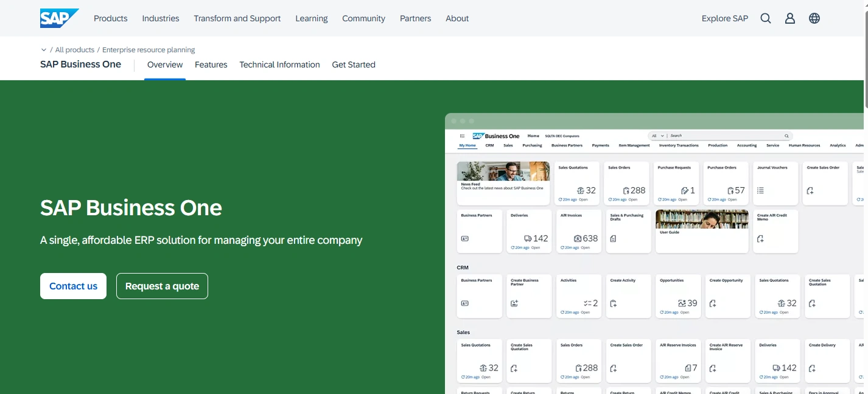Open the search icon in the header

pos(766,18)
